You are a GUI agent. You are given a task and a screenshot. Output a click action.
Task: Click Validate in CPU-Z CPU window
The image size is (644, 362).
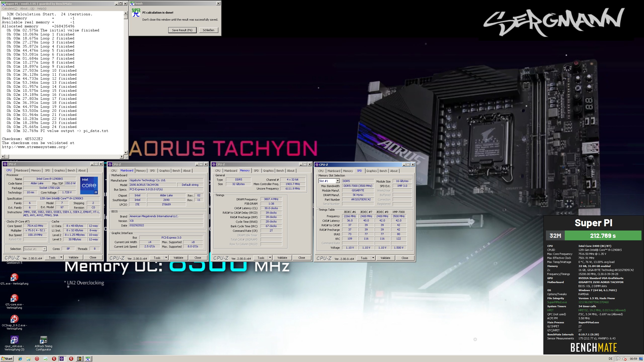click(73, 257)
